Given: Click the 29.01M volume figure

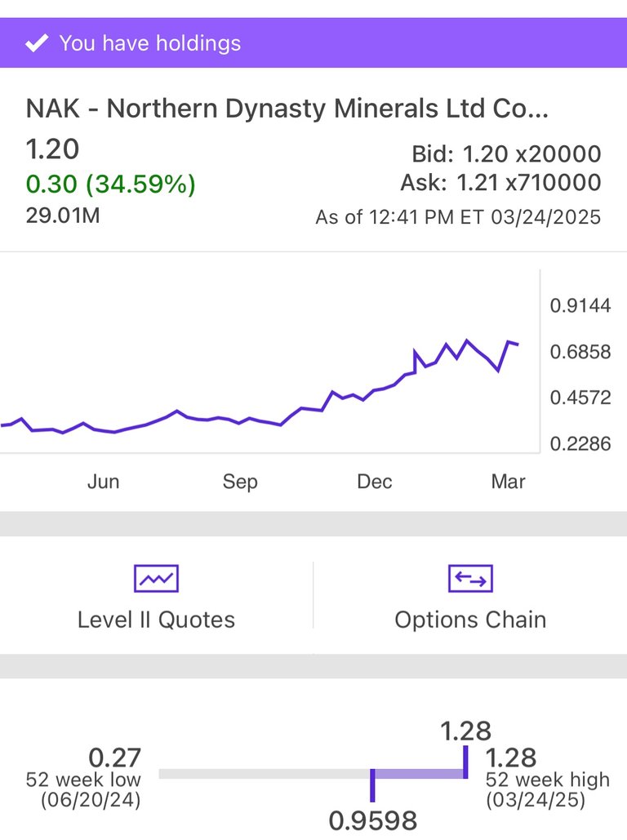Looking at the screenshot, I should [x=63, y=216].
